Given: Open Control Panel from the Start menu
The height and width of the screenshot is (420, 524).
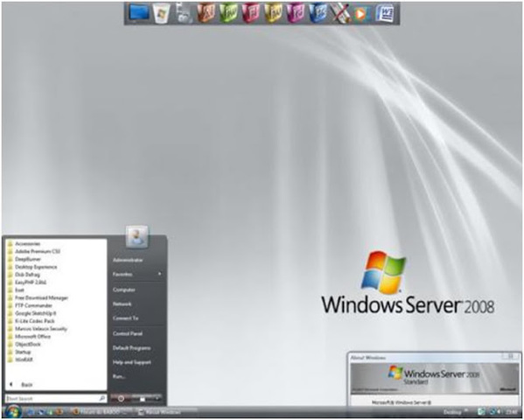Looking at the screenshot, I should [x=128, y=333].
